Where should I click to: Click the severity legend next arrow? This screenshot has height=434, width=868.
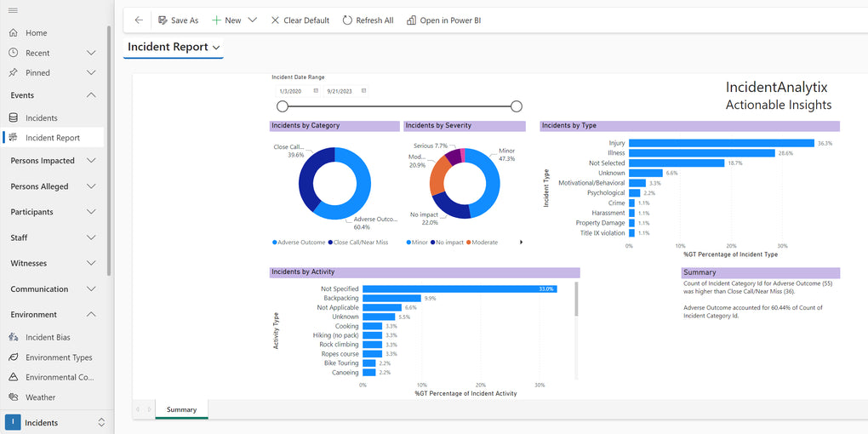click(520, 243)
